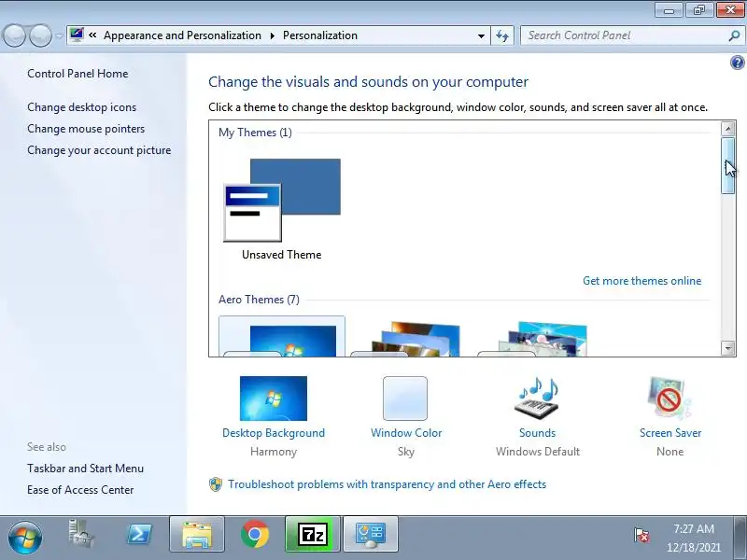Open the Sounds piano icon
The height and width of the screenshot is (560, 747).
(x=537, y=399)
